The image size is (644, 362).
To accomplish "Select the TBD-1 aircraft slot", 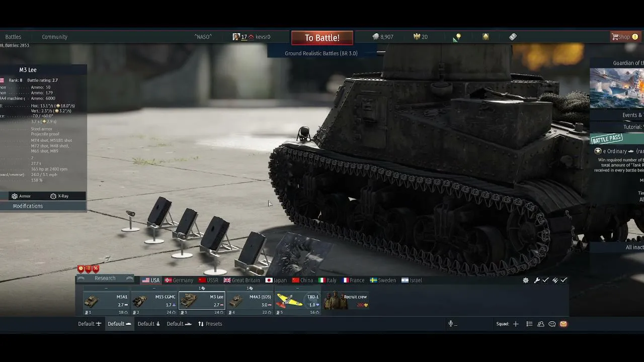I will [298, 302].
